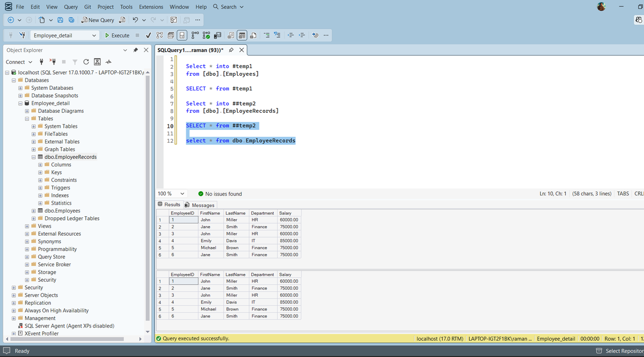Click the Object Explorer Disconnect icon
Viewport: 644px width, 357px height.
point(53,62)
